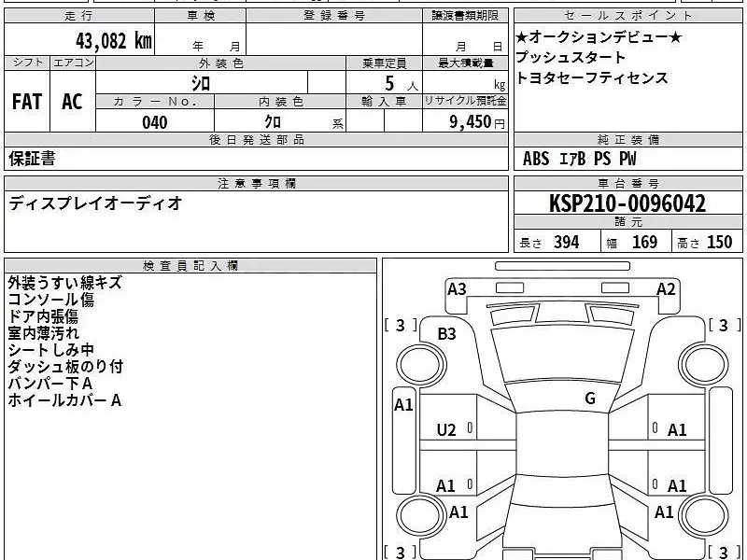Select the 最大積載量 header
Viewport: 747px width, 560px height.
465,63
